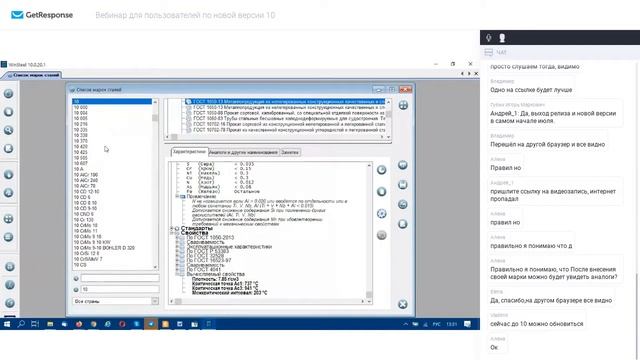The height and width of the screenshot is (360, 640).
Task: Open Windows taskbar search
Action: (x=21, y=324)
